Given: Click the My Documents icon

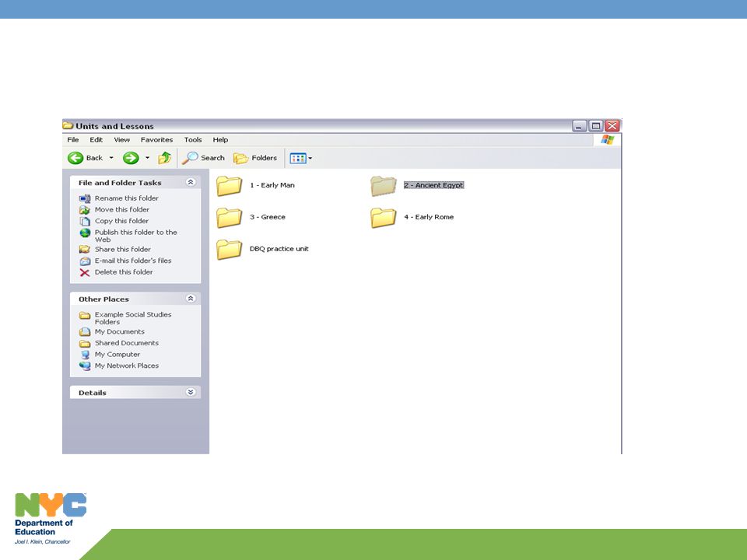Looking at the screenshot, I should [x=85, y=332].
